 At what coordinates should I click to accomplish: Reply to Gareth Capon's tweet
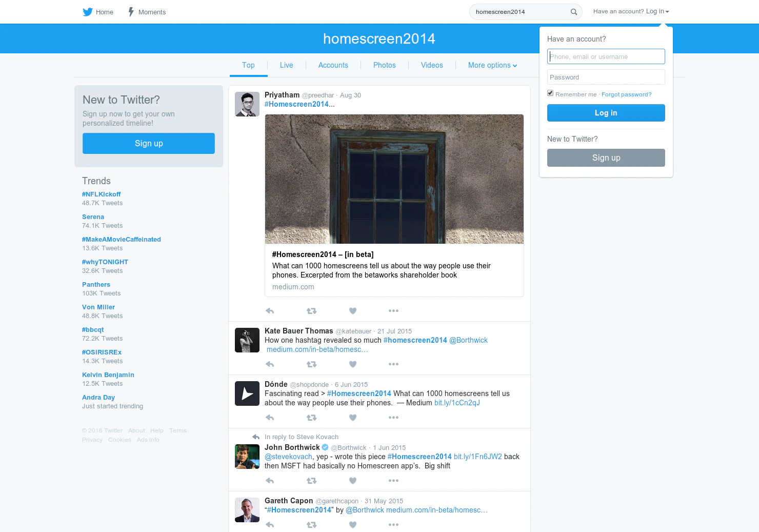(270, 525)
